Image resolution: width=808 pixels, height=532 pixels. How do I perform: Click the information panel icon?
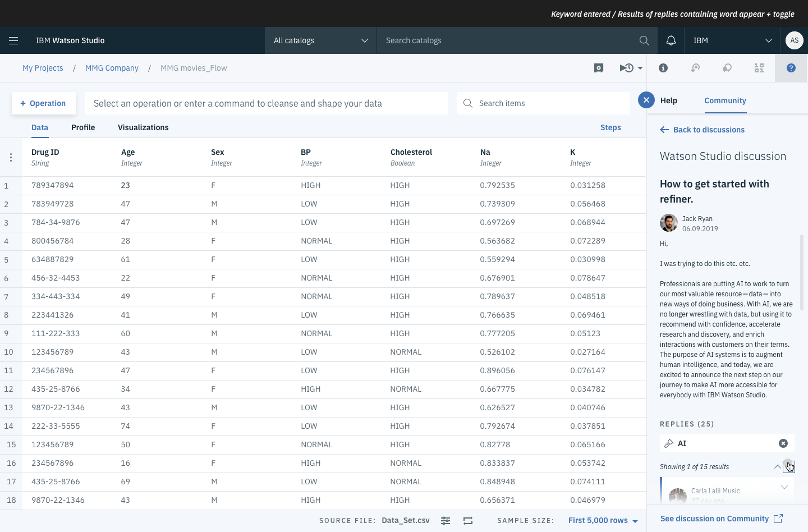click(663, 68)
